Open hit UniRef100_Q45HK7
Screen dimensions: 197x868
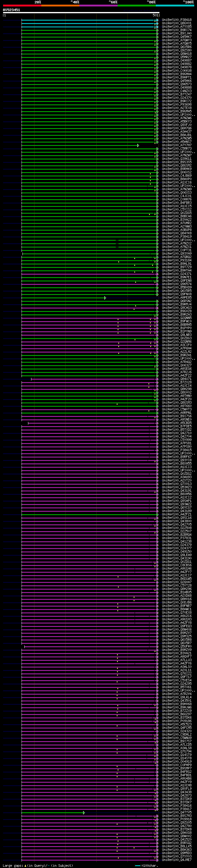177,37
